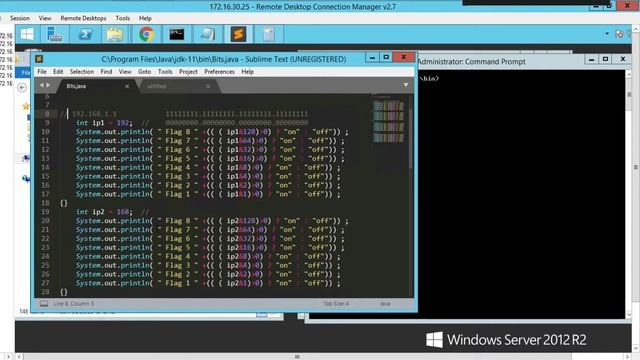Minimize the Sublime Text window
Screen dimensions: 640x360
coord(372,58)
